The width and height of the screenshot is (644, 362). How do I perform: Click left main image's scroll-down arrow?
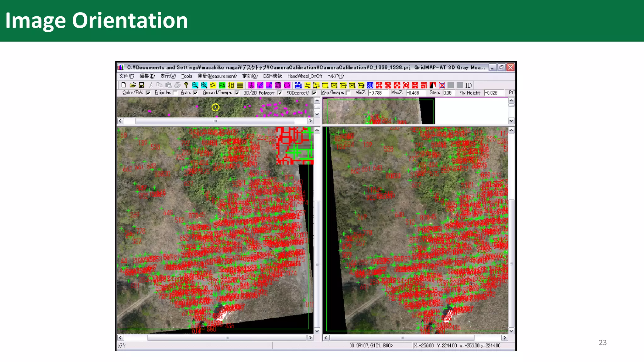(317, 331)
